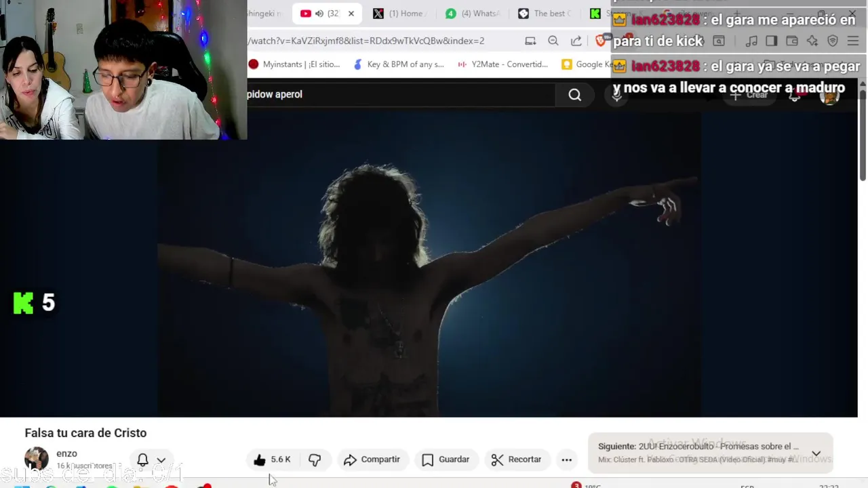The width and height of the screenshot is (868, 488).
Task: Click the YouTube search text field
Action: click(400, 95)
